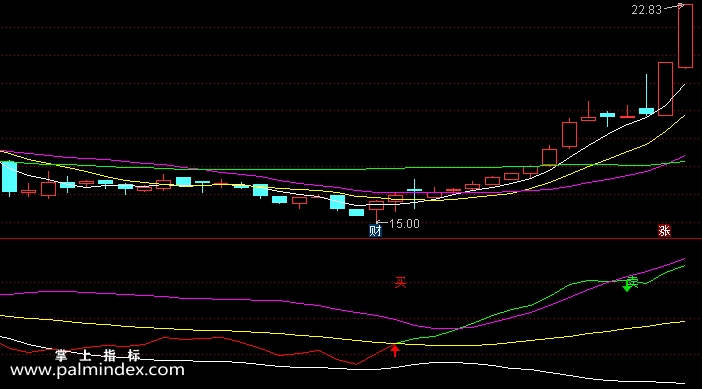Select the tallest red candlestick at the far right edge

[685, 36]
